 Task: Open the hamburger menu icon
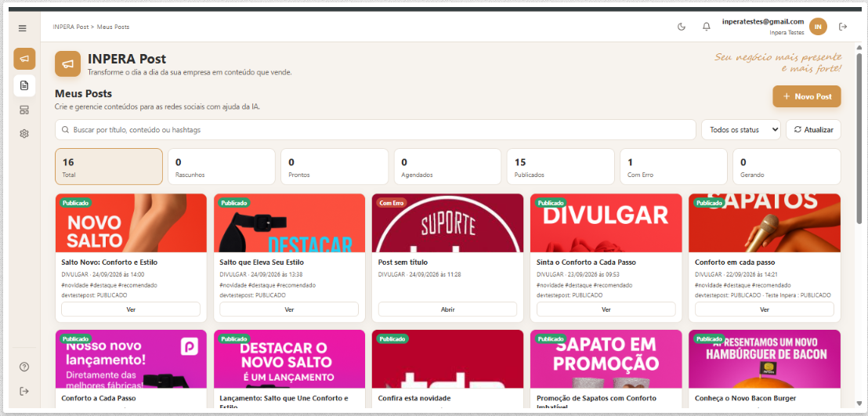tap(22, 27)
